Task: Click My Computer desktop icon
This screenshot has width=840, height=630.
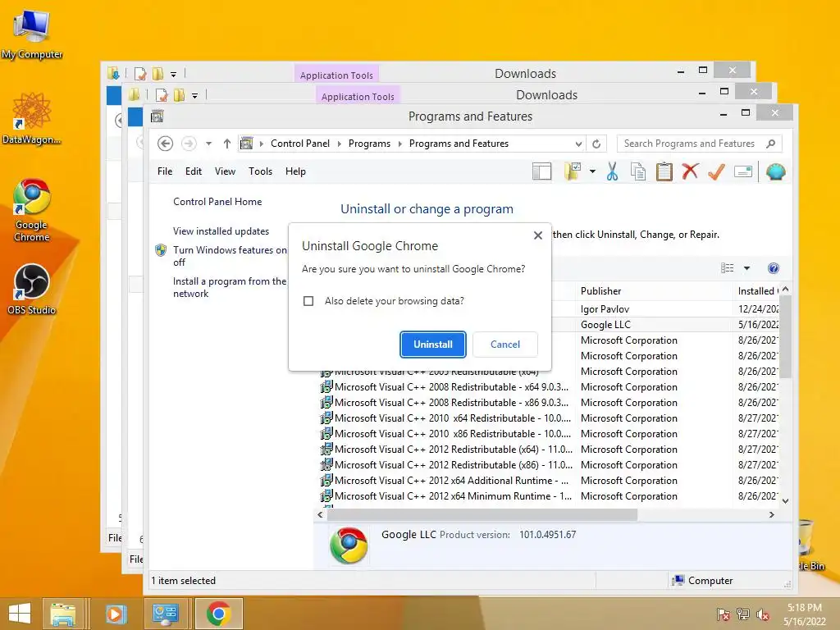Action: point(32,34)
